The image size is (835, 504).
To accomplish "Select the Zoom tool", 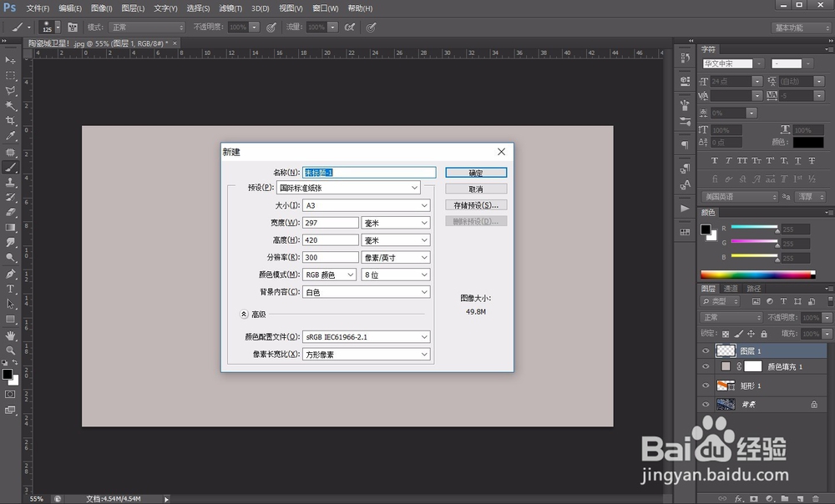I will pos(10,350).
